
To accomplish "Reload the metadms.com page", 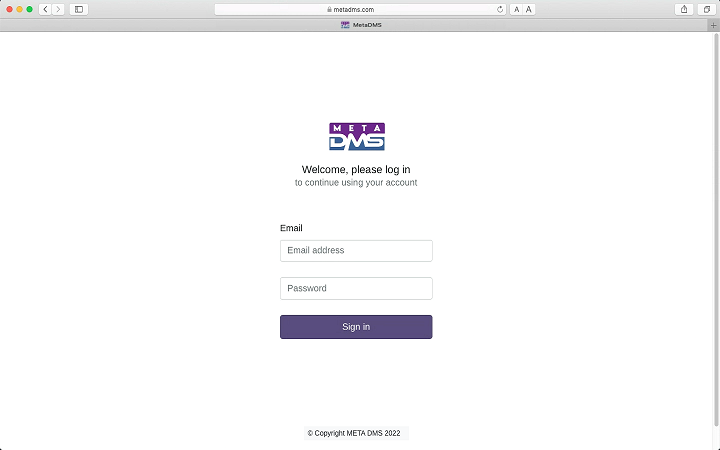I will 500,9.
